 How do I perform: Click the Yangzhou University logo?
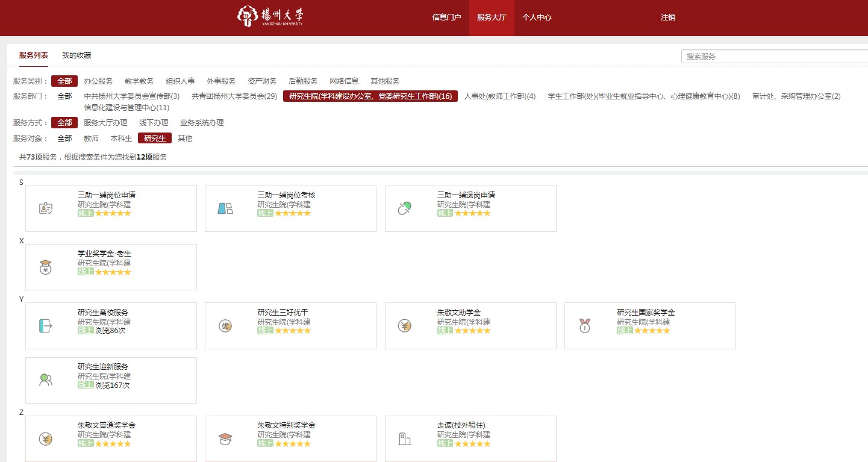[x=270, y=17]
